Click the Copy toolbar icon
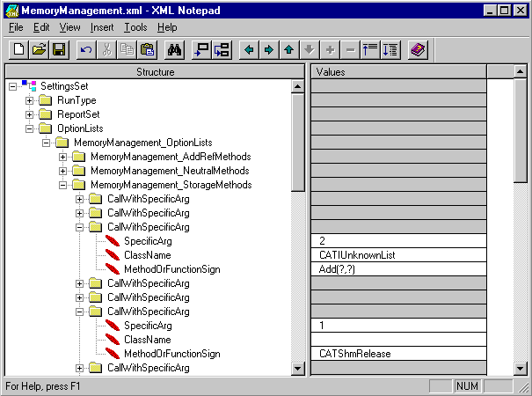This screenshot has height=396, width=532. point(127,50)
